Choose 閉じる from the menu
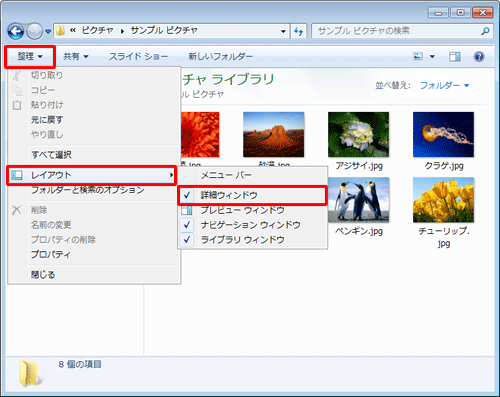500x397 pixels. tap(94, 275)
